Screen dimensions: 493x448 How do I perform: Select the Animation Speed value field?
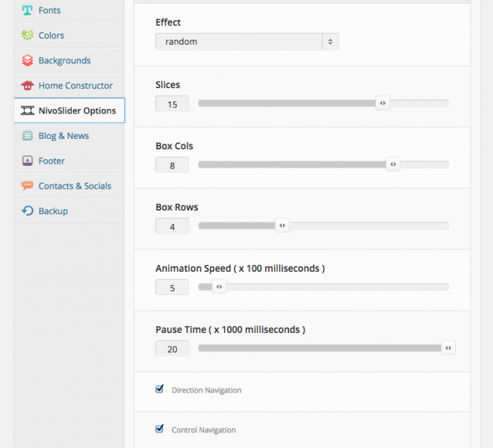pos(173,287)
